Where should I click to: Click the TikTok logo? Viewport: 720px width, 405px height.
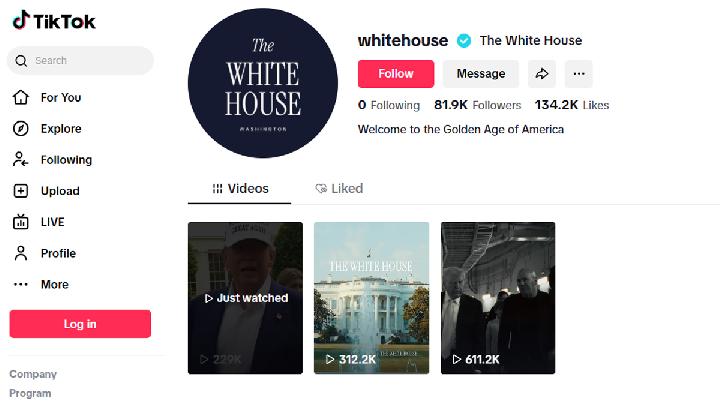[54, 21]
